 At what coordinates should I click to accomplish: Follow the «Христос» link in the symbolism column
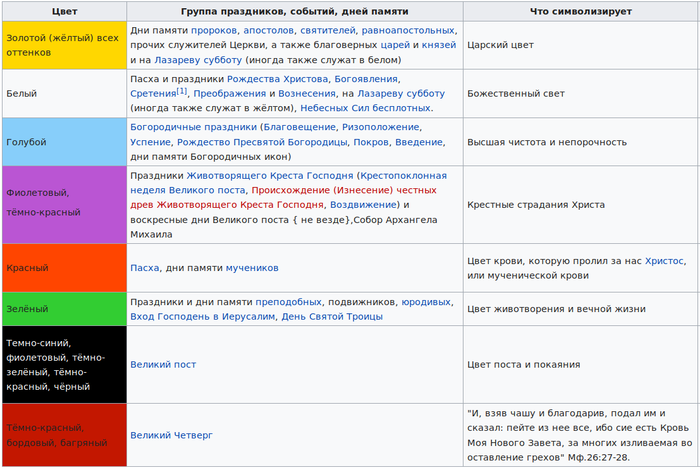[664, 261]
